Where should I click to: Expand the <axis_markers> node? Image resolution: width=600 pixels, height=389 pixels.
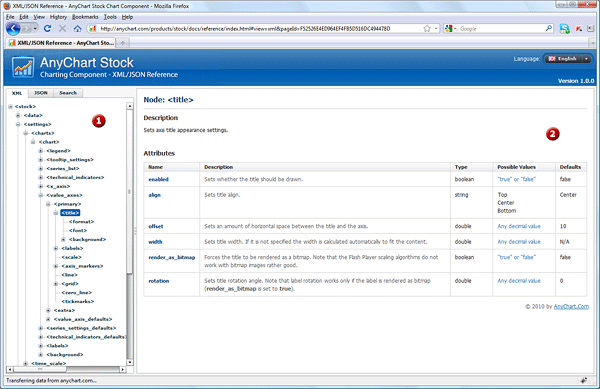pos(55,266)
